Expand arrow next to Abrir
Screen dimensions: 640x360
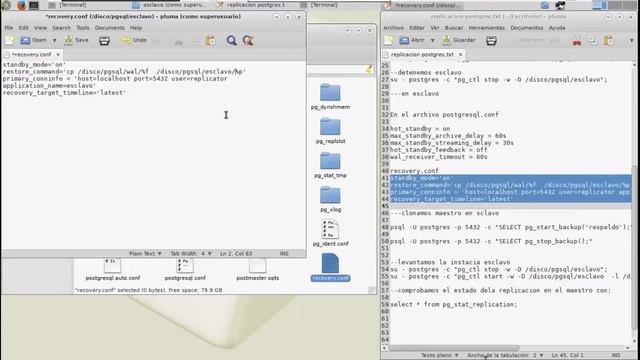click(x=432, y=40)
